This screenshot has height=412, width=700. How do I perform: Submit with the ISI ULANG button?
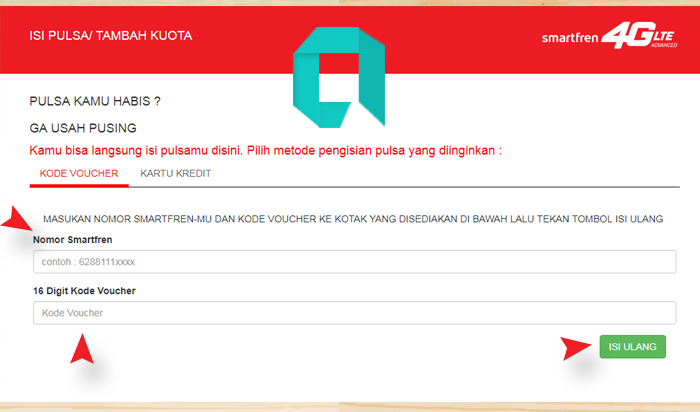click(x=633, y=347)
